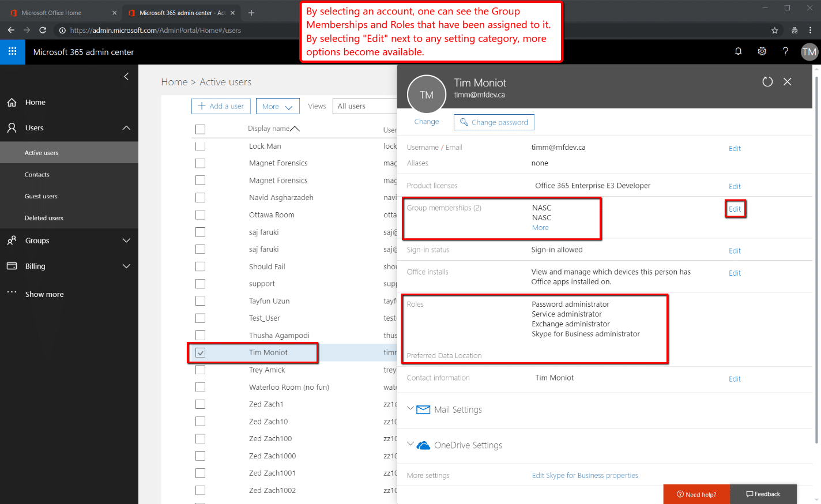Click More under group memberships
Screen dimensions: 821x504
(x=540, y=228)
